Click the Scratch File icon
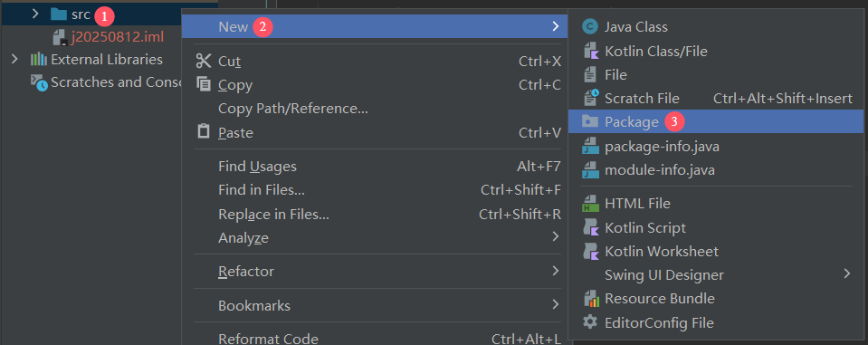Screen dimensions: 868x345 tap(591, 98)
